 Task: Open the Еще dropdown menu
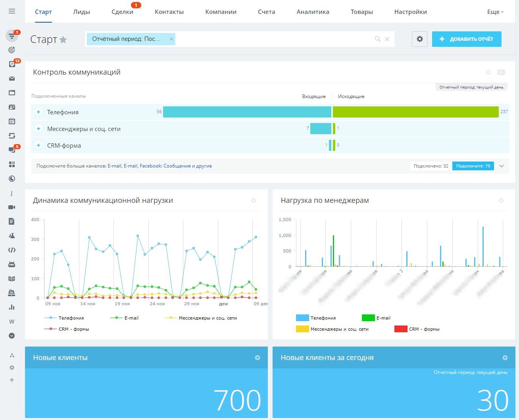(x=495, y=12)
